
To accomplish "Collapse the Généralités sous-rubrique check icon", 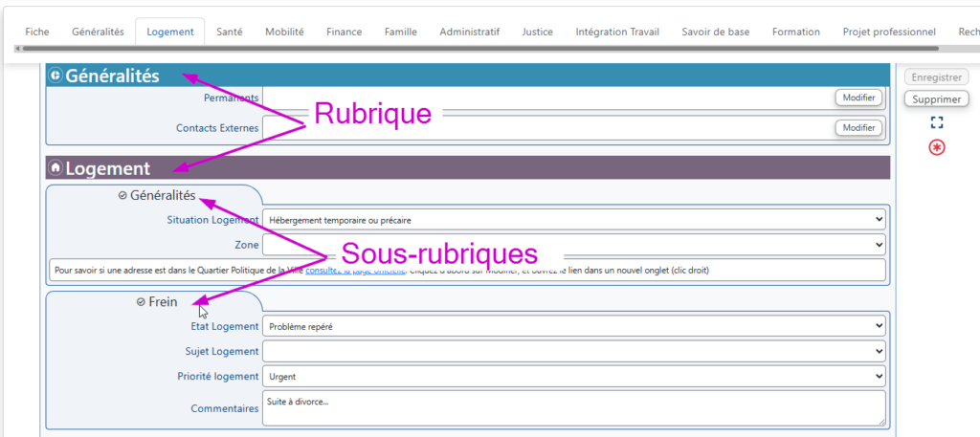I will click(x=122, y=196).
